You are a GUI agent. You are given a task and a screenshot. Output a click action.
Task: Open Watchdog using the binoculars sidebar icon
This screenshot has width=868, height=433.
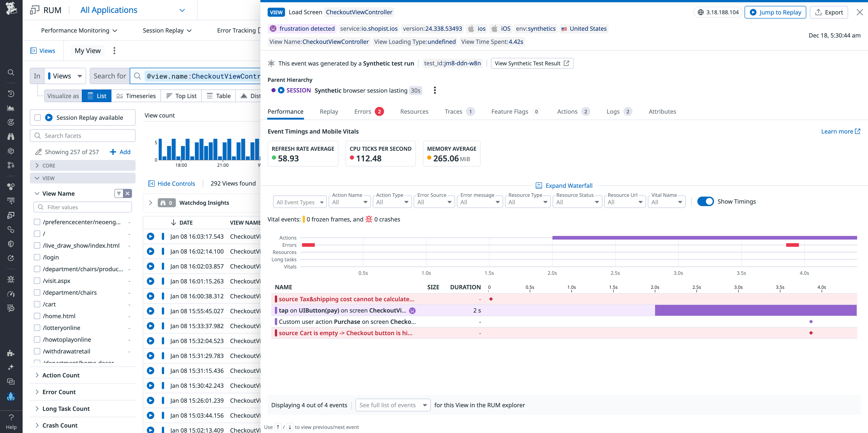(11, 136)
